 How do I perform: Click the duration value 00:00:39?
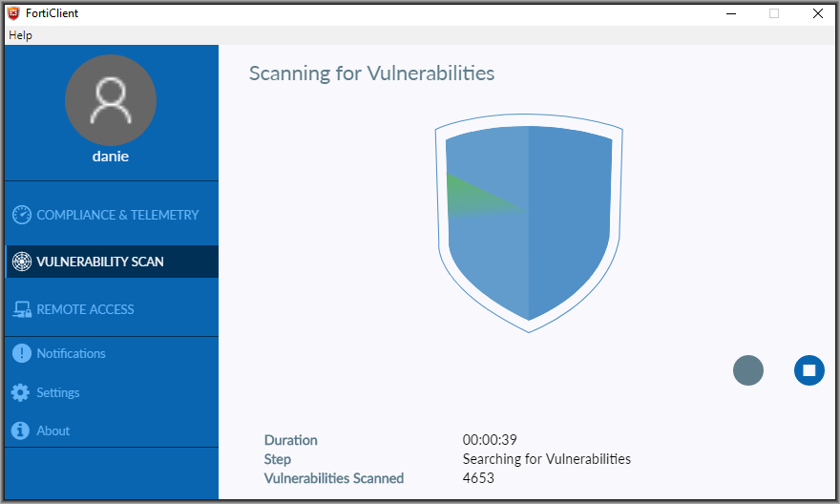tap(490, 440)
